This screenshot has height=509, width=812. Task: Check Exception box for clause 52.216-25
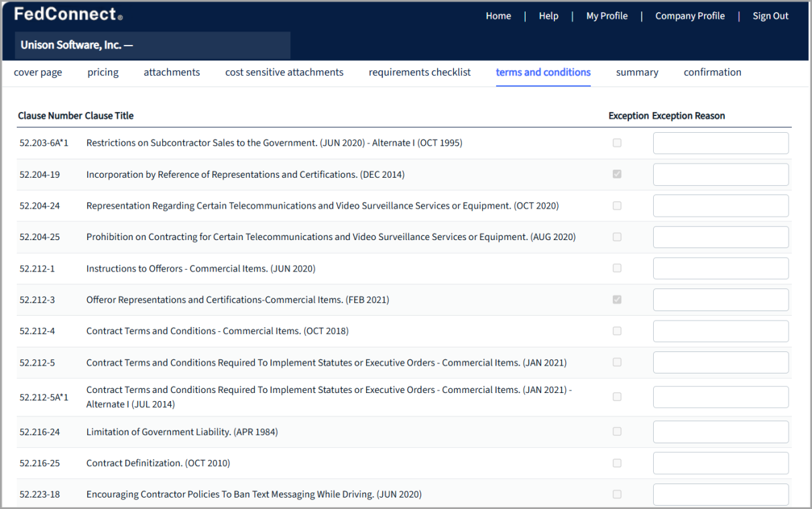coord(617,463)
